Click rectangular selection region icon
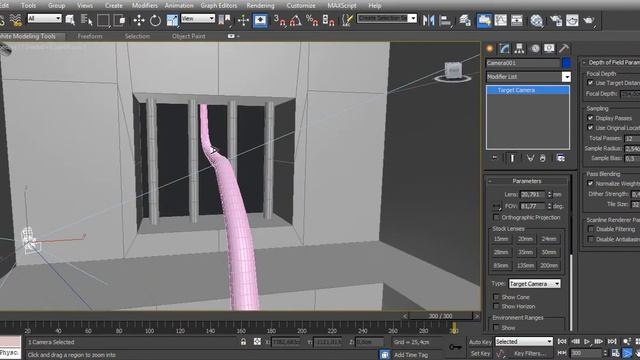The width and height of the screenshot is (640, 360). click(x=103, y=20)
